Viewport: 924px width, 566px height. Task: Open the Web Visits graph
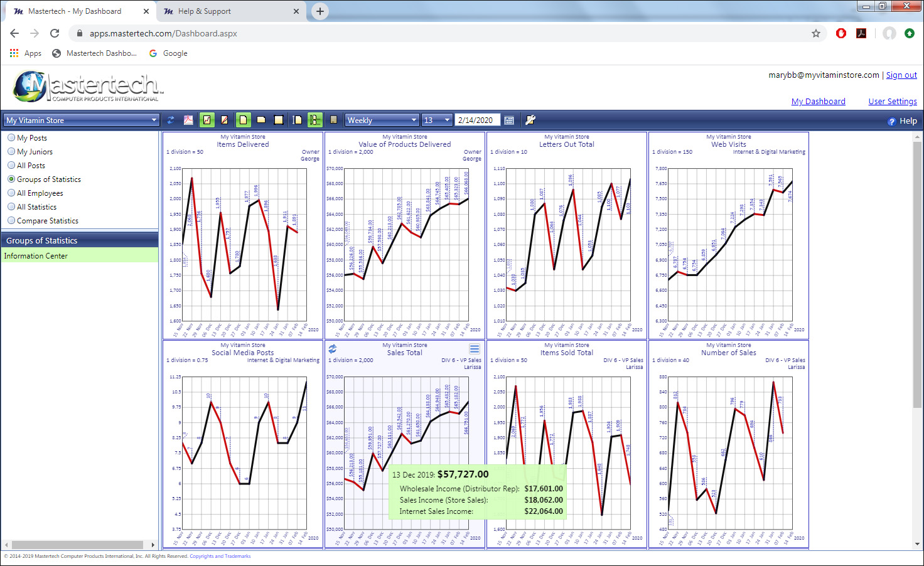click(x=729, y=236)
